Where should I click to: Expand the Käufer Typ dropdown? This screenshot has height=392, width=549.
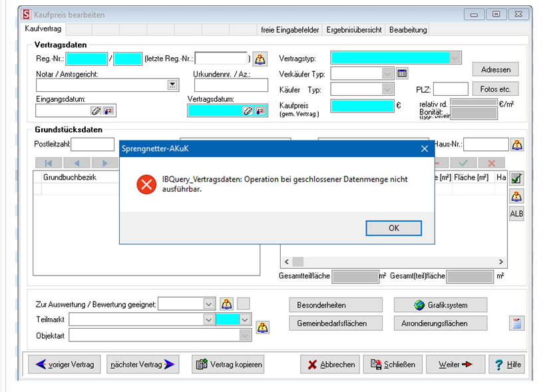tap(387, 89)
